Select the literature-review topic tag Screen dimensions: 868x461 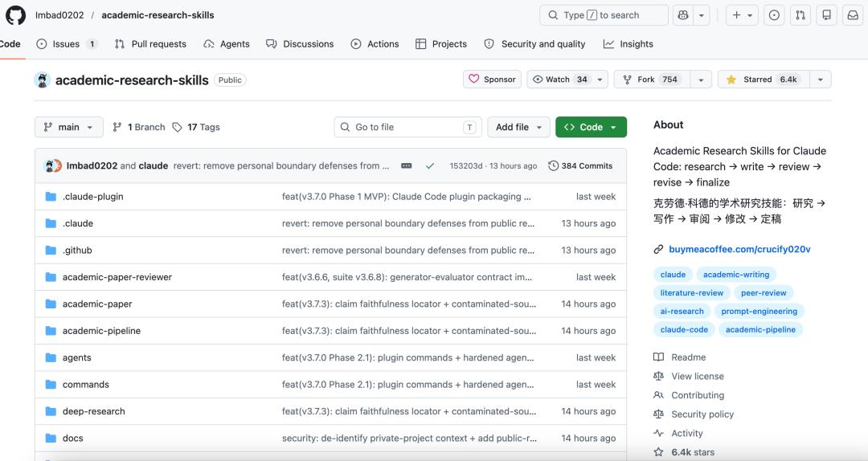click(x=691, y=293)
